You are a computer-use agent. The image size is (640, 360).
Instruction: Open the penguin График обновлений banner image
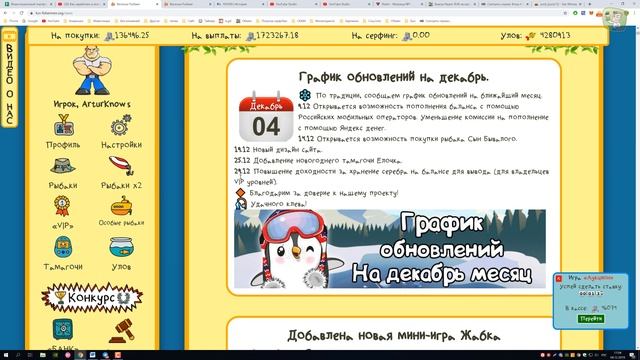390,249
